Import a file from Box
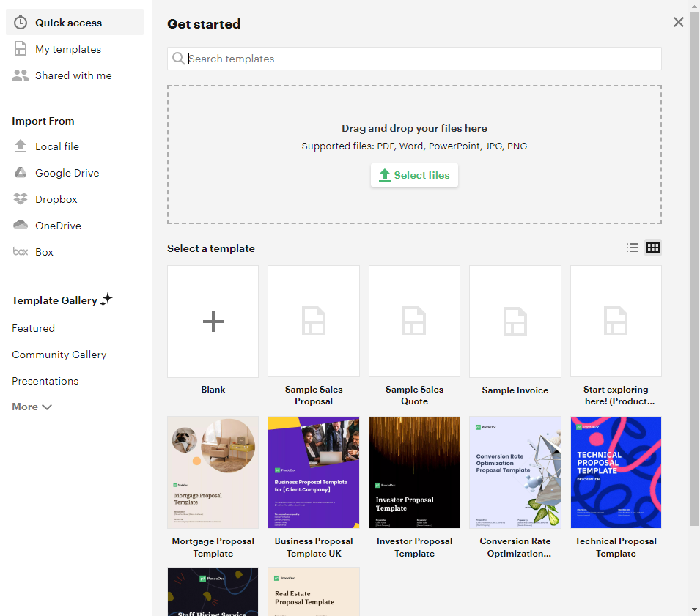Screen dimensions: 700x616 click(44, 251)
